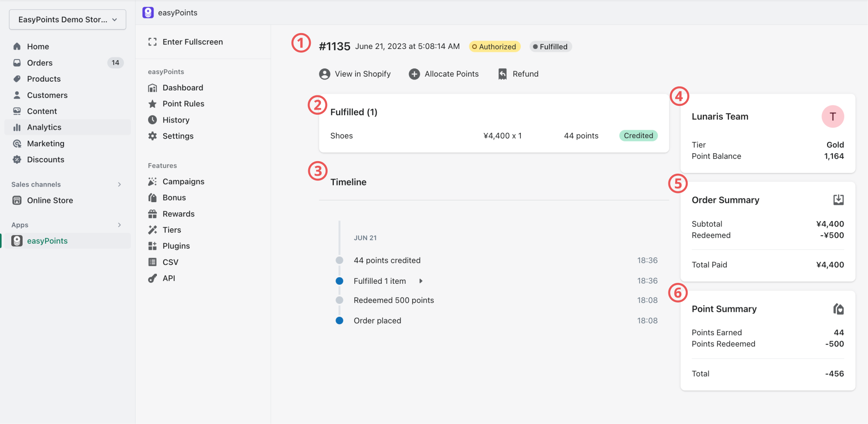Image resolution: width=868 pixels, height=424 pixels.
Task: Open the API key icon
Action: click(x=152, y=278)
